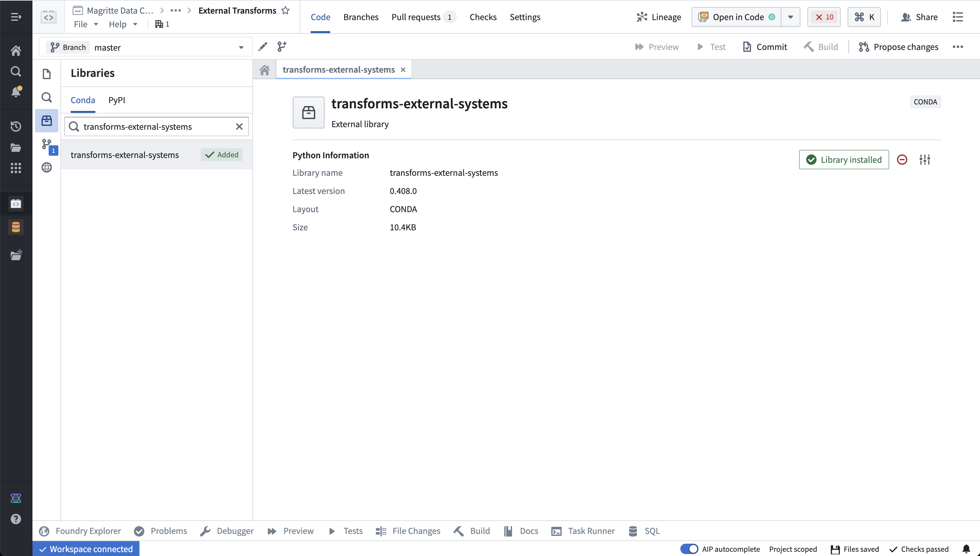Toggle AIP autocomplete switch
Screen dimensions: 980x556
point(689,549)
